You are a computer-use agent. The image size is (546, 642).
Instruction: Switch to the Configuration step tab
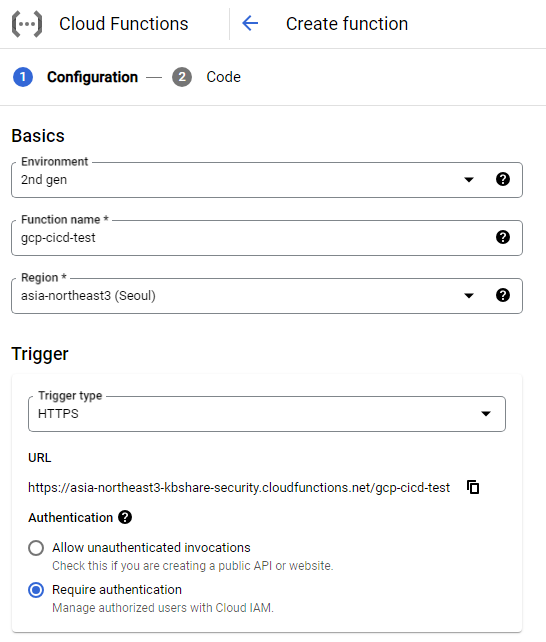click(x=93, y=77)
